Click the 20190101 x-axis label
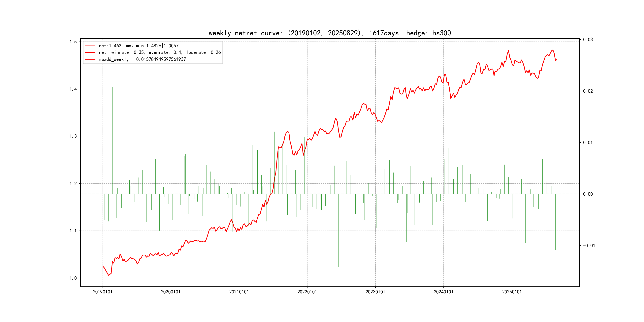644x322 pixels. tap(103, 292)
